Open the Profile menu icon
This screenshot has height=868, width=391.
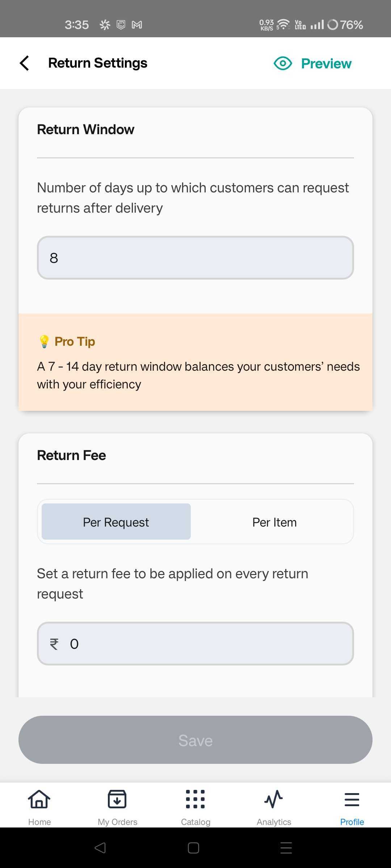(352, 799)
